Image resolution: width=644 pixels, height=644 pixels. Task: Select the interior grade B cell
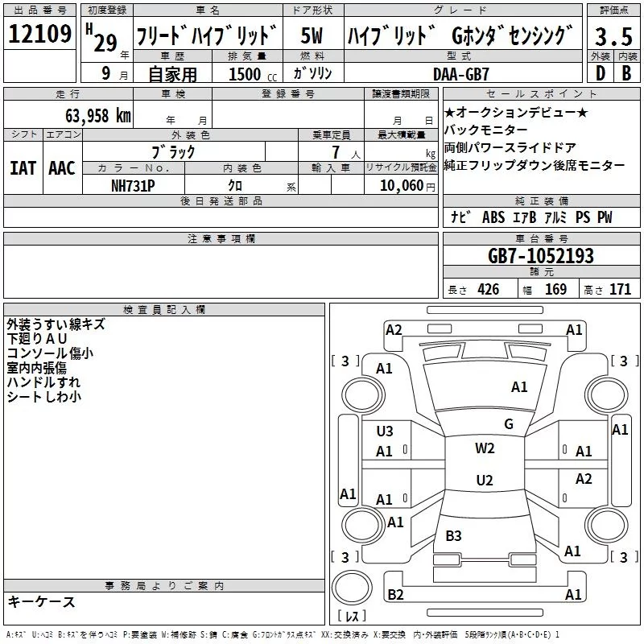coord(626,73)
